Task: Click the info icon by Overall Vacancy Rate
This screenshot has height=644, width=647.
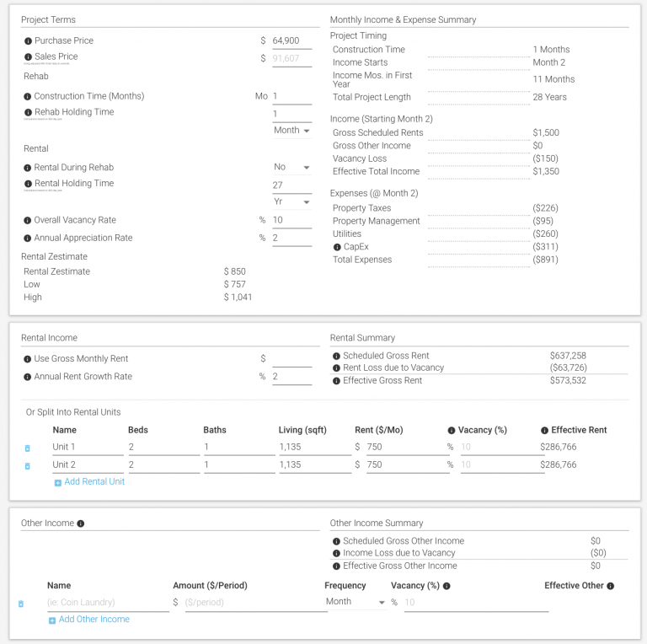Action: click(x=27, y=221)
